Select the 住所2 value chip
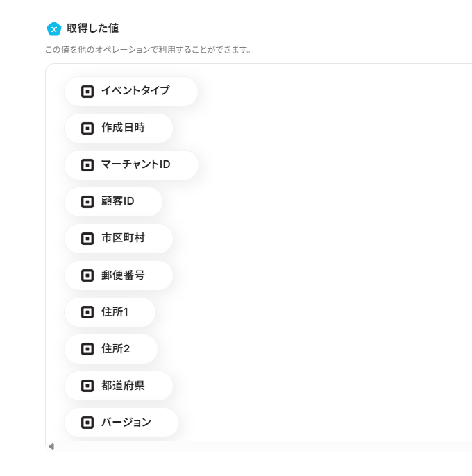Screen dimensions: 472x476 pyautogui.click(x=111, y=349)
